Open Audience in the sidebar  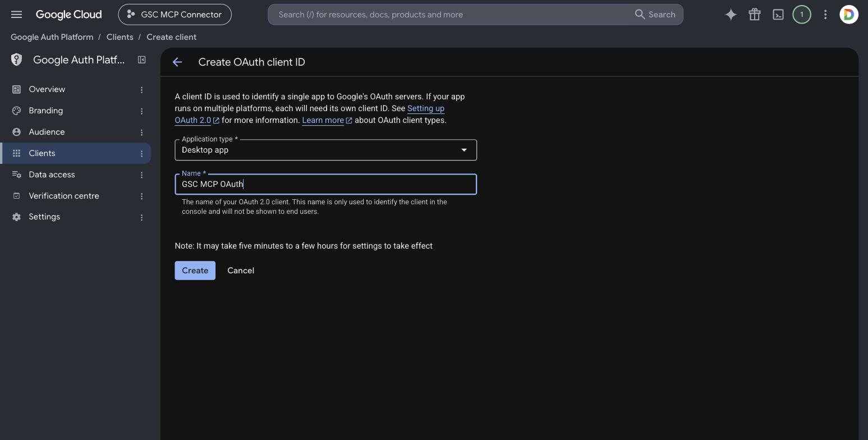76,132
